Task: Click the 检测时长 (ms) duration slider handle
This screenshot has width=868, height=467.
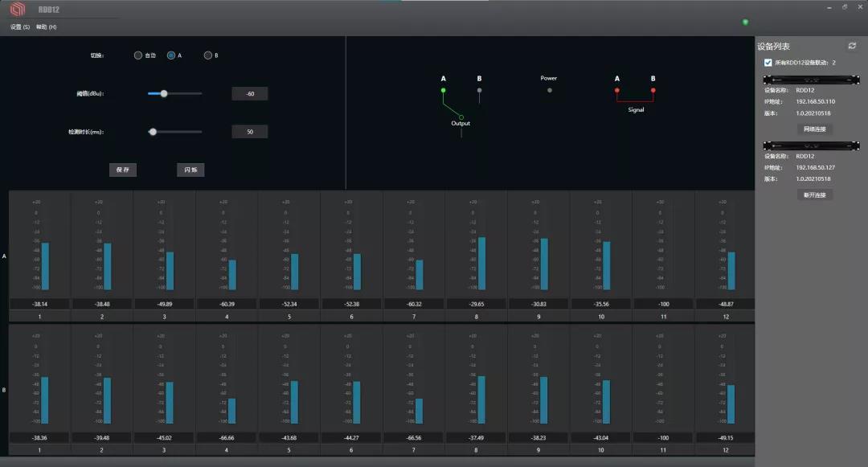Action: click(153, 132)
